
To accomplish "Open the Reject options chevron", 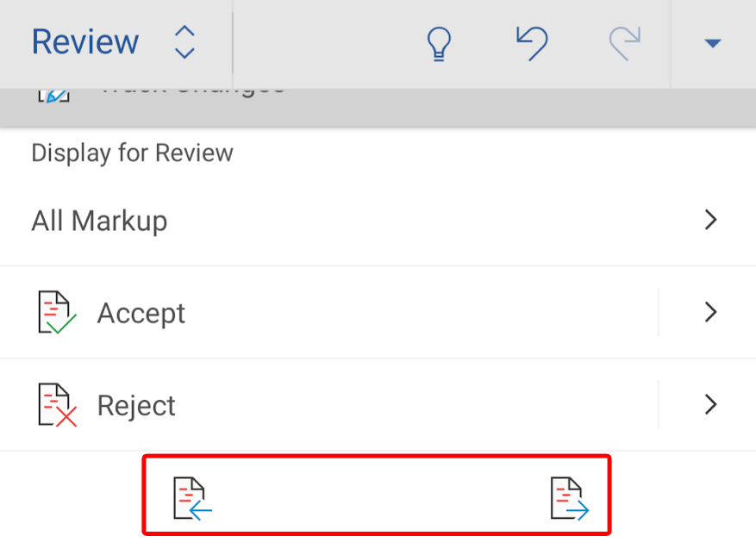I will coord(710,404).
